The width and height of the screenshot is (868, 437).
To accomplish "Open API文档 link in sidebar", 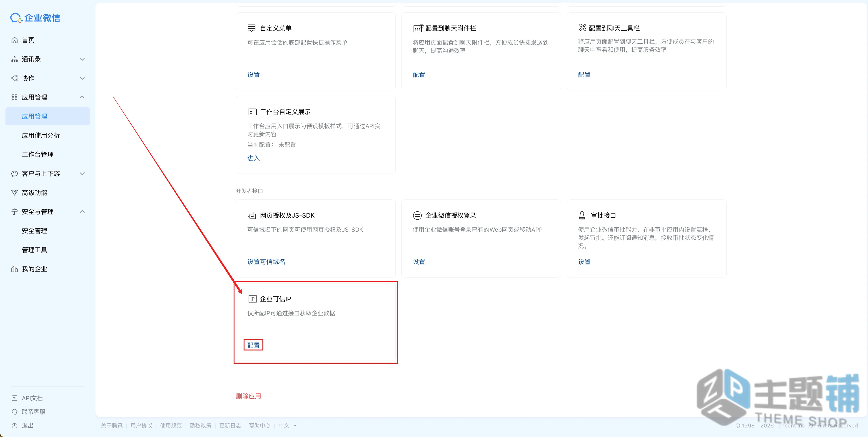I will (x=32, y=398).
